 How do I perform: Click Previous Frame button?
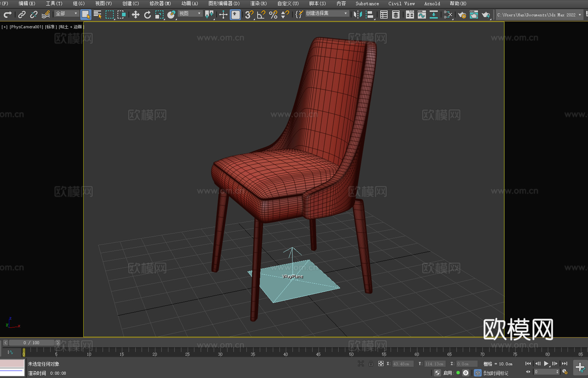(x=538, y=364)
